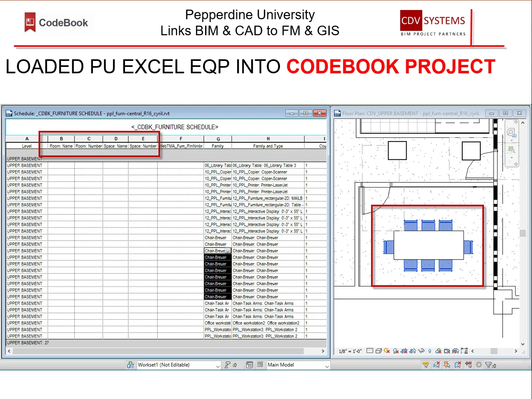
Task: Open dropdown arrow in selected Chair-Breuer Family cell
Action: 228,251
